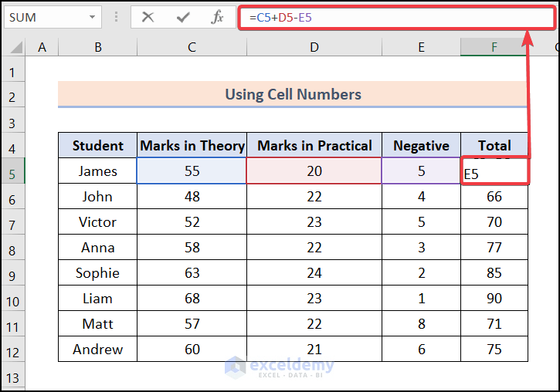Select Matt's total cell 71
560x392 pixels.
tap(494, 323)
